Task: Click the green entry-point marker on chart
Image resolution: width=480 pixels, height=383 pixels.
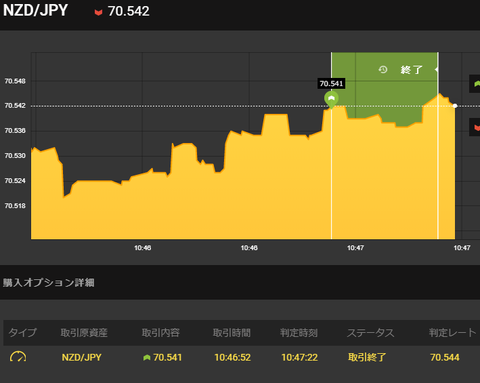Action: (x=331, y=99)
